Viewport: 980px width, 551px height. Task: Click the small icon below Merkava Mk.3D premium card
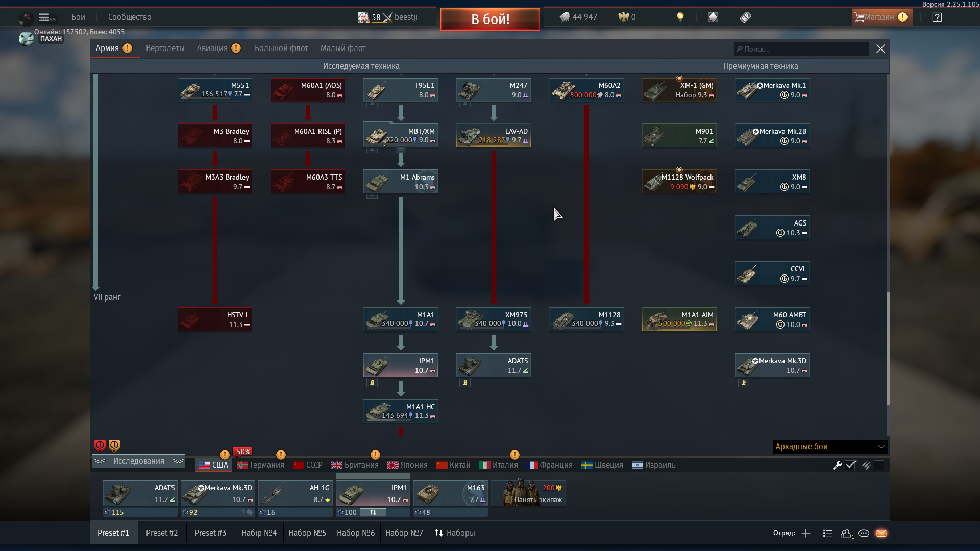click(x=744, y=383)
